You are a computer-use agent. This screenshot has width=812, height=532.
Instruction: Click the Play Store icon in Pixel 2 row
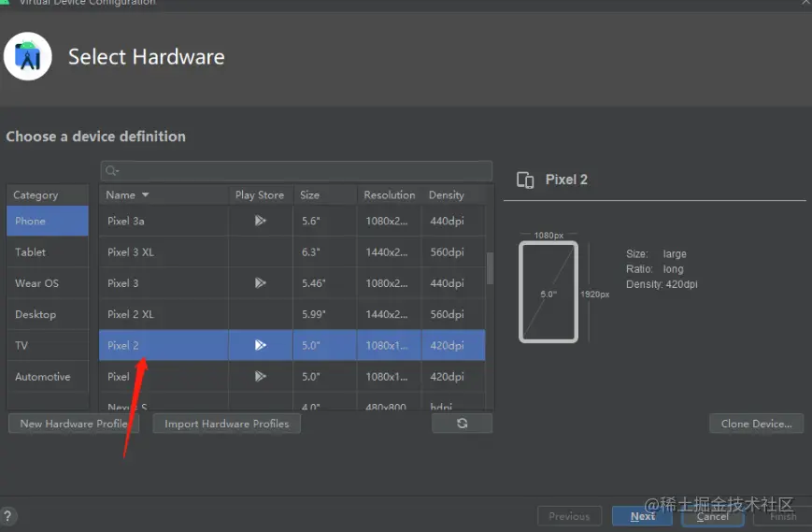click(260, 345)
